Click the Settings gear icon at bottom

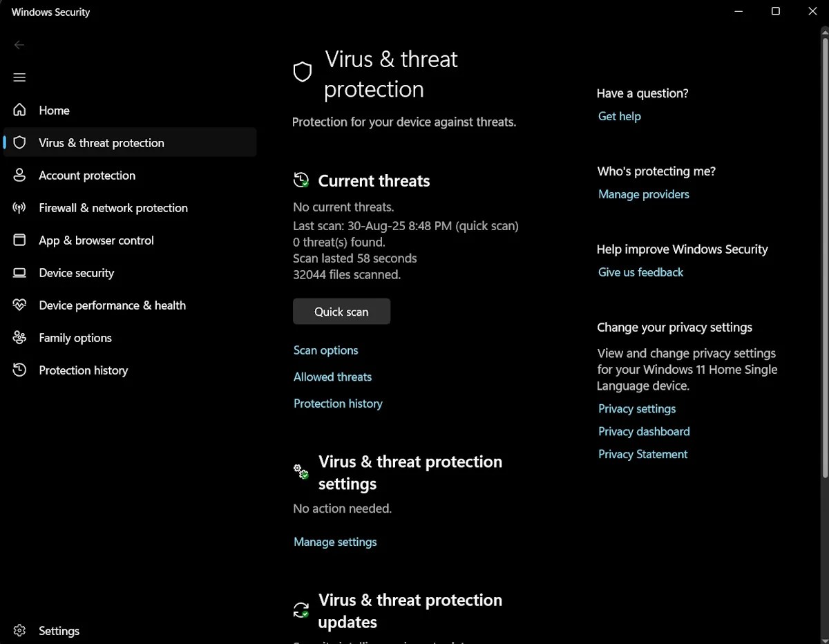(x=19, y=630)
